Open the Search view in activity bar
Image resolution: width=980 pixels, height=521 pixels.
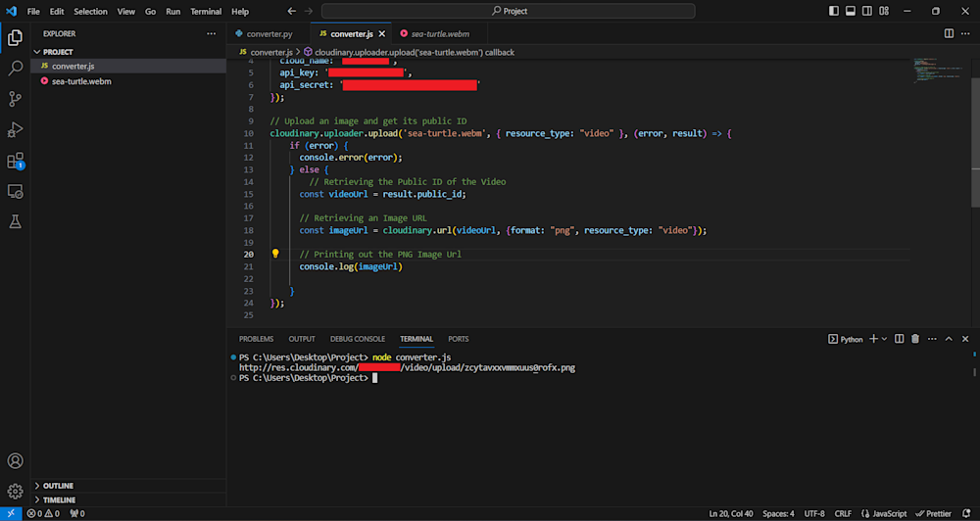pyautogui.click(x=15, y=69)
